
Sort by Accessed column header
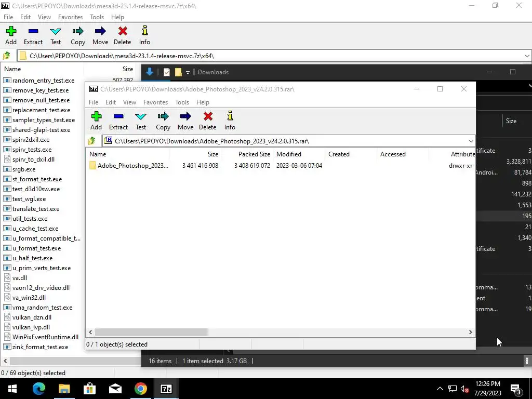click(x=403, y=154)
